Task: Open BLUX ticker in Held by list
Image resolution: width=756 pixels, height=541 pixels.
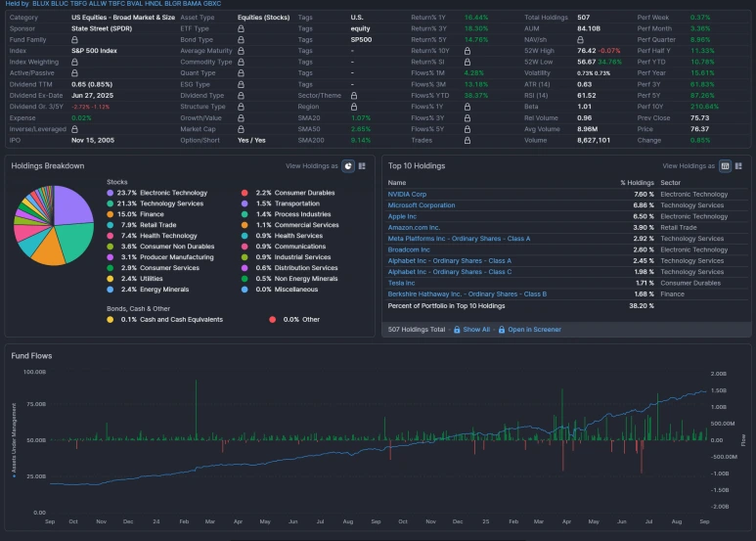Action: [x=40, y=3]
